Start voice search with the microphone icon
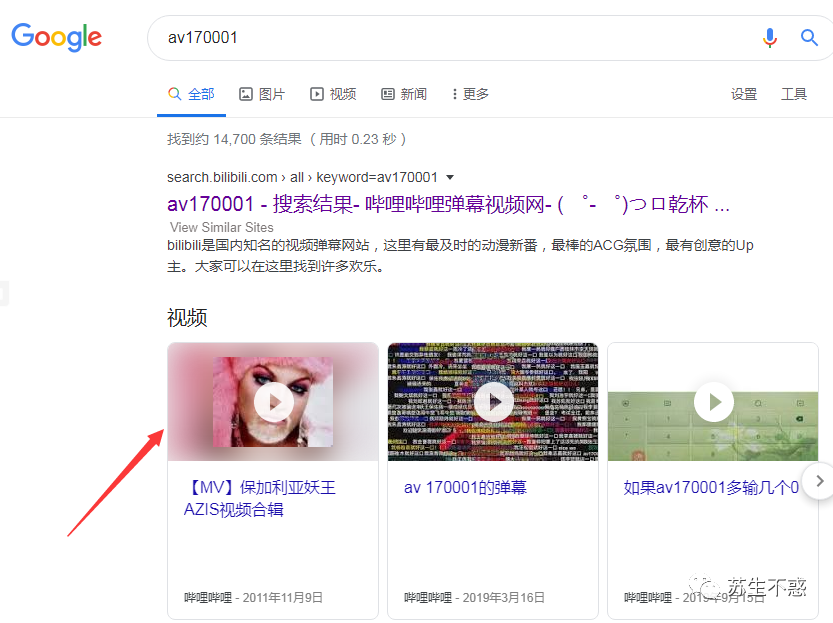The height and width of the screenshot is (623, 833). (769, 38)
